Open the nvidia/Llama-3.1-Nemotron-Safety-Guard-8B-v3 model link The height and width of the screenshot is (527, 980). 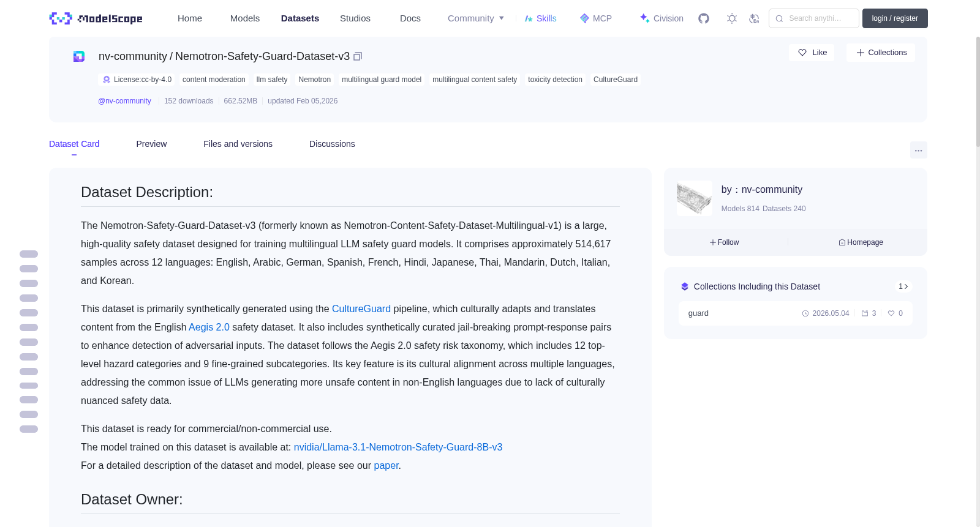(398, 447)
